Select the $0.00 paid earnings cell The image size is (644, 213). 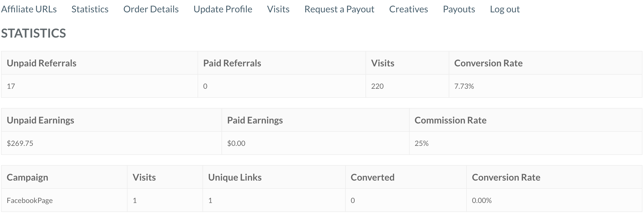pos(315,143)
